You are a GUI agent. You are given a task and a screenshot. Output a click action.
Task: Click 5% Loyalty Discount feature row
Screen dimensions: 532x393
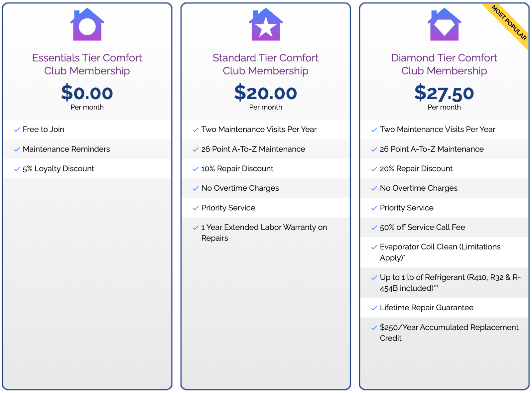[x=87, y=169]
